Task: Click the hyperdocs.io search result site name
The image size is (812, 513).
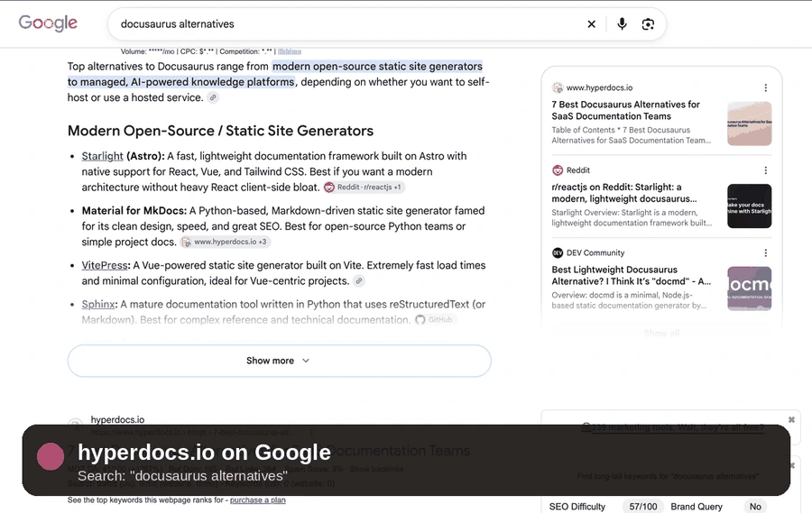Action: (x=117, y=419)
